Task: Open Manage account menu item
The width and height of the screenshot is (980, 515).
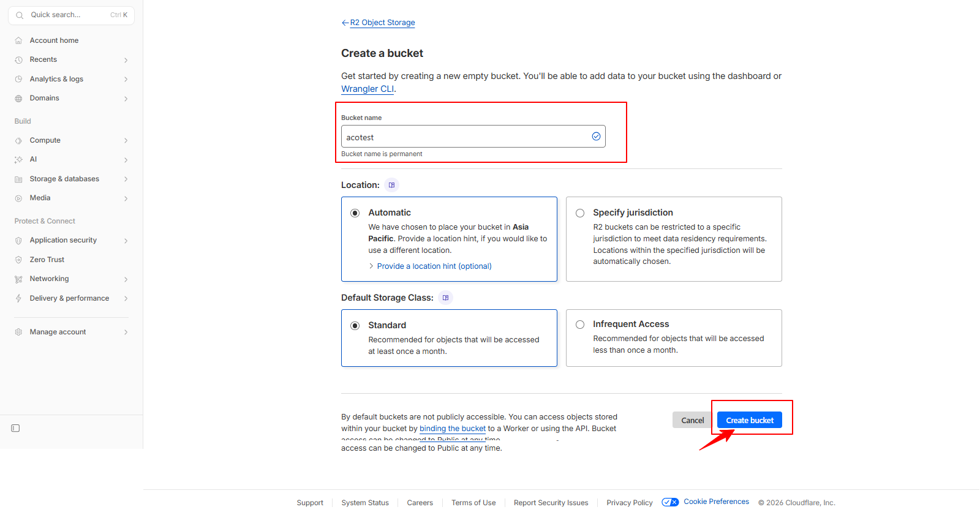Action: [58, 332]
